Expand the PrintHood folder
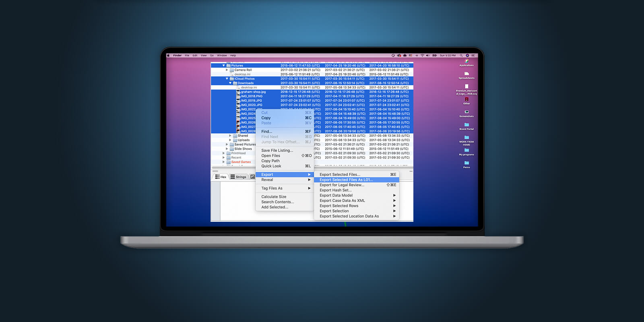The width and height of the screenshot is (644, 322). (x=223, y=153)
